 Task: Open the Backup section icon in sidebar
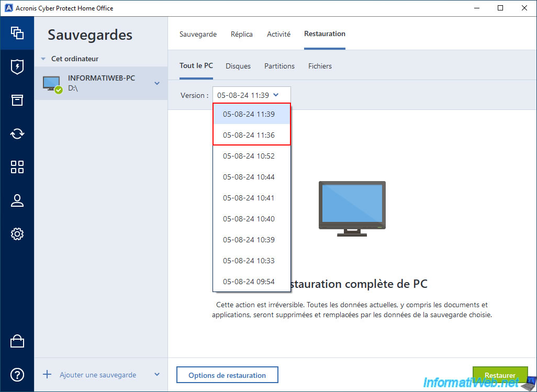coord(17,33)
